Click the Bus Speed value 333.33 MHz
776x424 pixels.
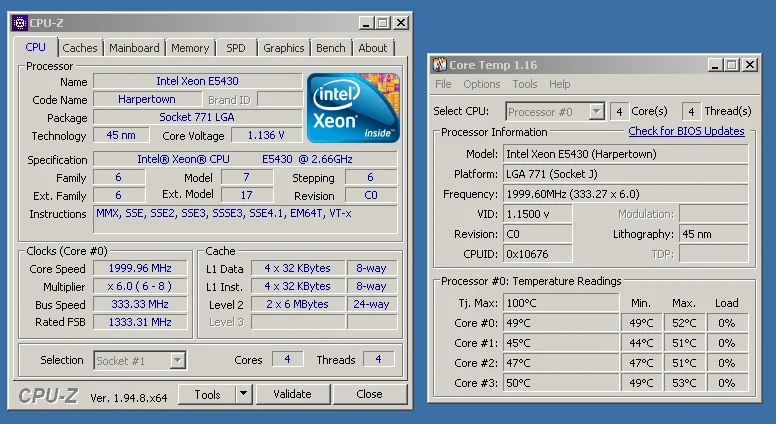click(x=140, y=304)
